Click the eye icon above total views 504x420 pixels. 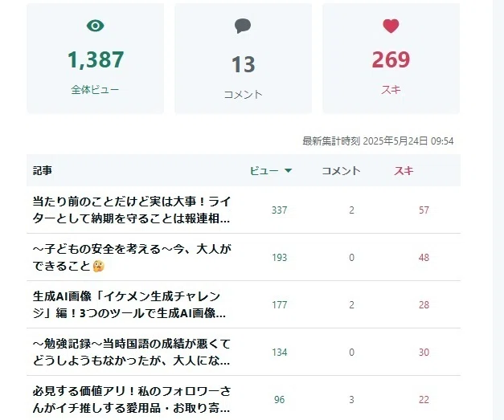(x=95, y=26)
